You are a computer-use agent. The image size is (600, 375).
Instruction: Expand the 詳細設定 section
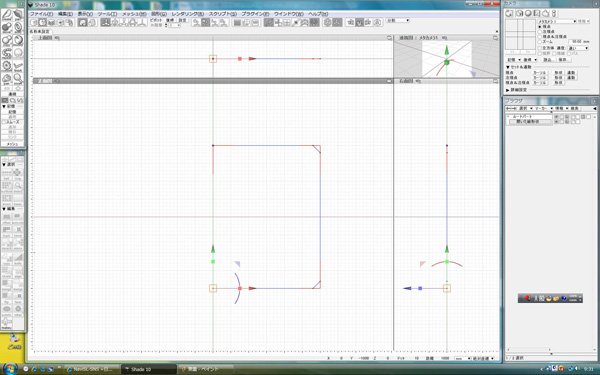[508, 90]
